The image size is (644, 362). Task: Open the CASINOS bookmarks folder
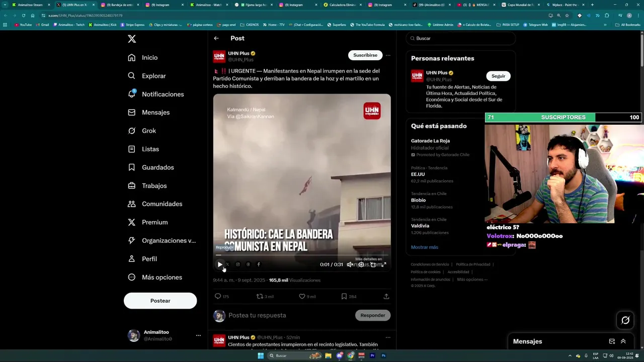pyautogui.click(x=249, y=25)
